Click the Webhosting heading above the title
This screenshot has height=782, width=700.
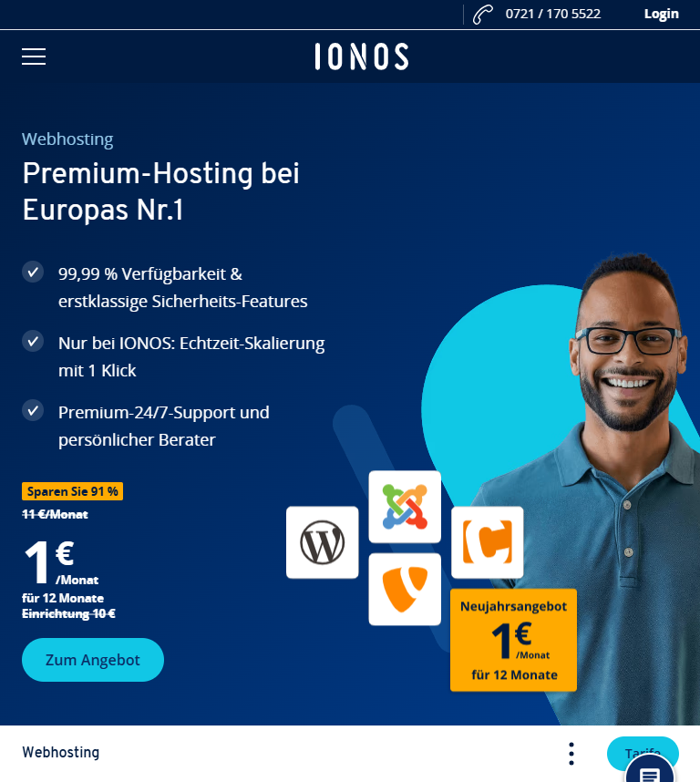click(x=67, y=139)
